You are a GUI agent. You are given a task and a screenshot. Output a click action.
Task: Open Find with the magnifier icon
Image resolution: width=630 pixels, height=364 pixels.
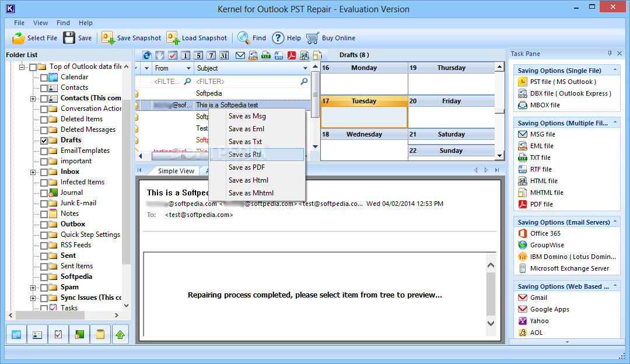(243, 38)
